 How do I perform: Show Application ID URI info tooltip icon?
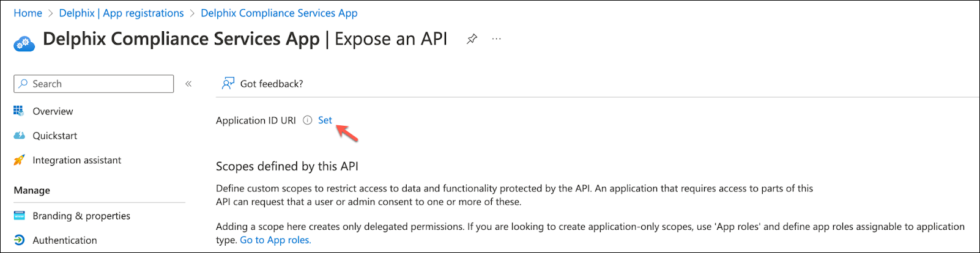pyautogui.click(x=308, y=120)
